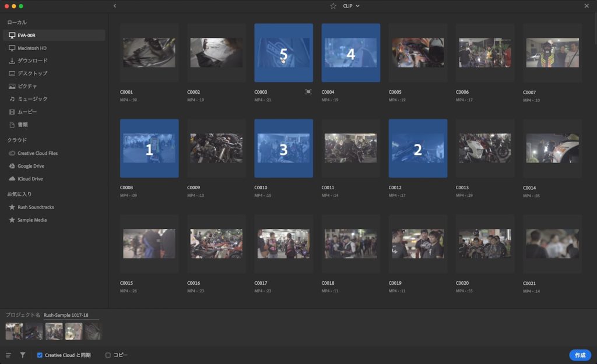597x364 pixels.
Task: Select clip C0020 thumbnail
Action: pyautogui.click(x=485, y=244)
